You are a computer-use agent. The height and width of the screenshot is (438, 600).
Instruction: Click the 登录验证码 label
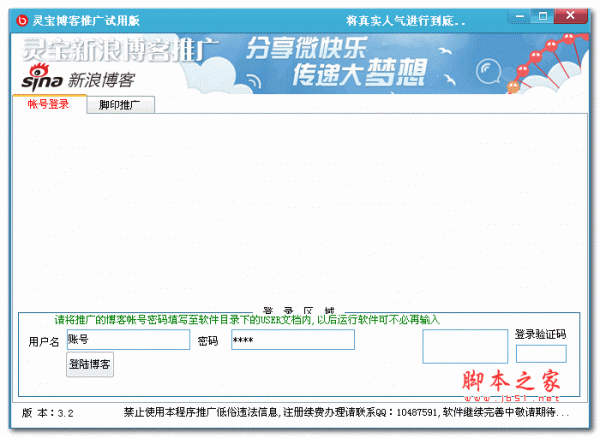(x=540, y=334)
